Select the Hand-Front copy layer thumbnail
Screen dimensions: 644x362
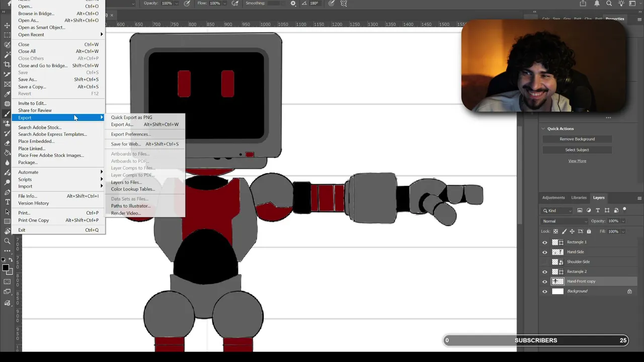click(558, 282)
